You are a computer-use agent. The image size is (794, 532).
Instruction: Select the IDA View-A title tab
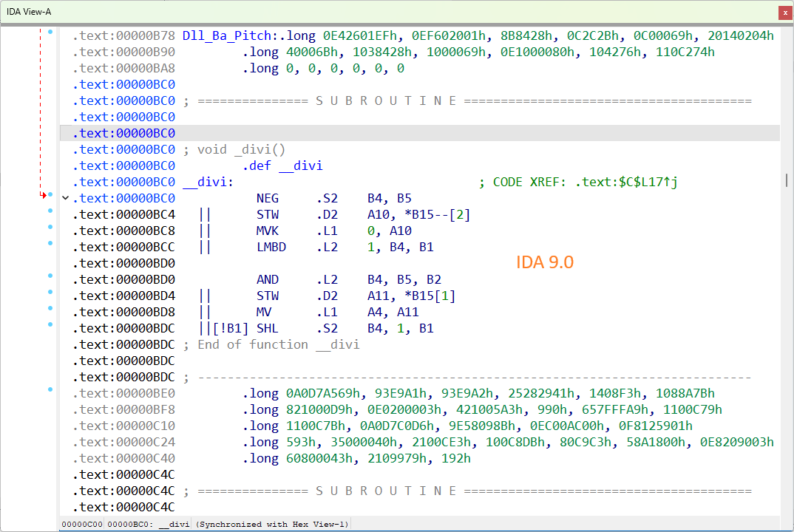[x=29, y=12]
